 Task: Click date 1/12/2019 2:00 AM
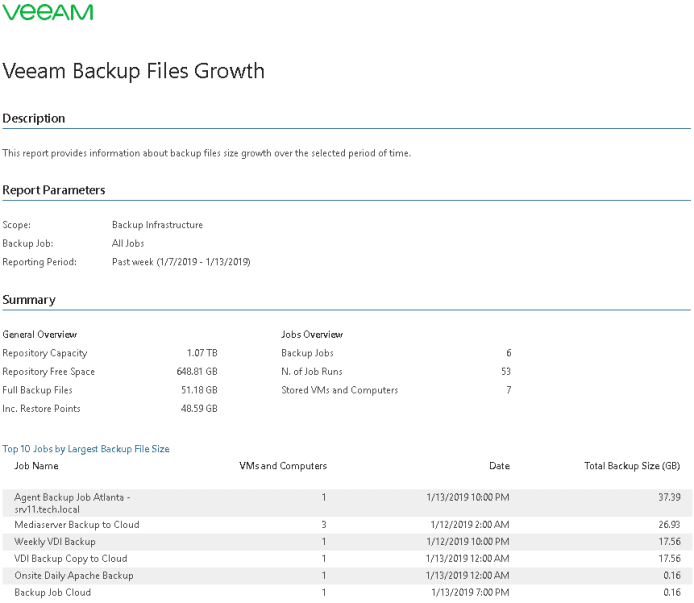pyautogui.click(x=470, y=525)
